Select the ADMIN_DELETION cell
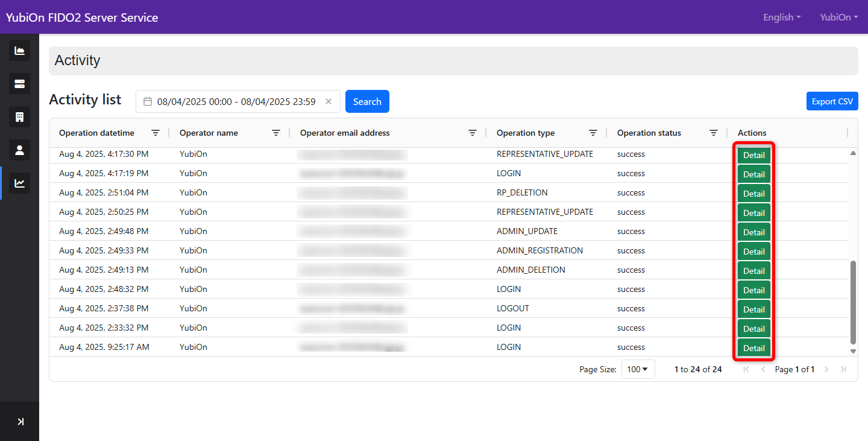Image resolution: width=868 pixels, height=441 pixels. (531, 270)
